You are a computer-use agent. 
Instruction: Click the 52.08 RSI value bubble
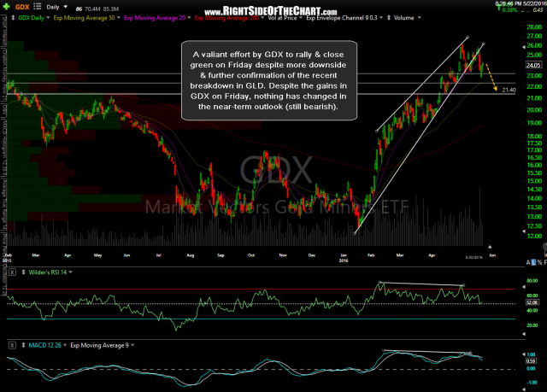[532, 302]
